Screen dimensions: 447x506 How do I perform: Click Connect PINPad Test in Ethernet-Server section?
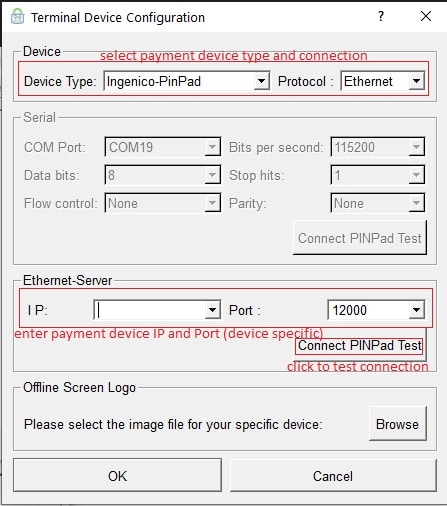pos(360,346)
